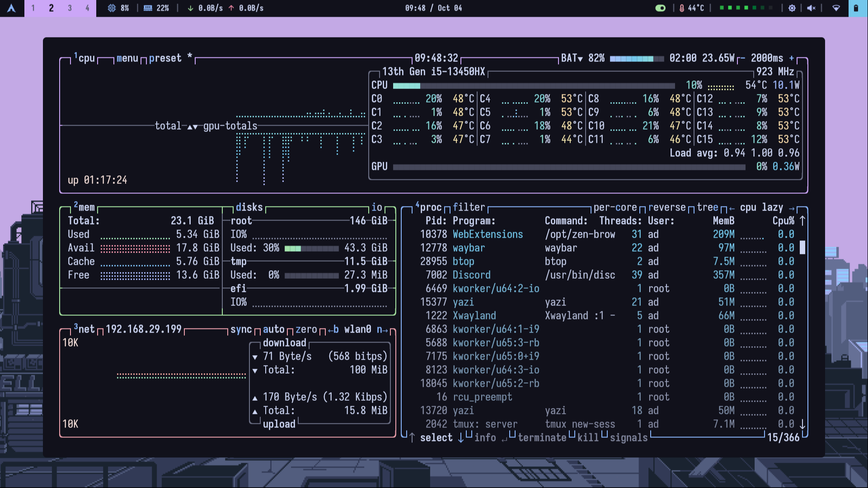Open the BAT battery selector dropdown
The width and height of the screenshot is (868, 488).
pyautogui.click(x=572, y=58)
